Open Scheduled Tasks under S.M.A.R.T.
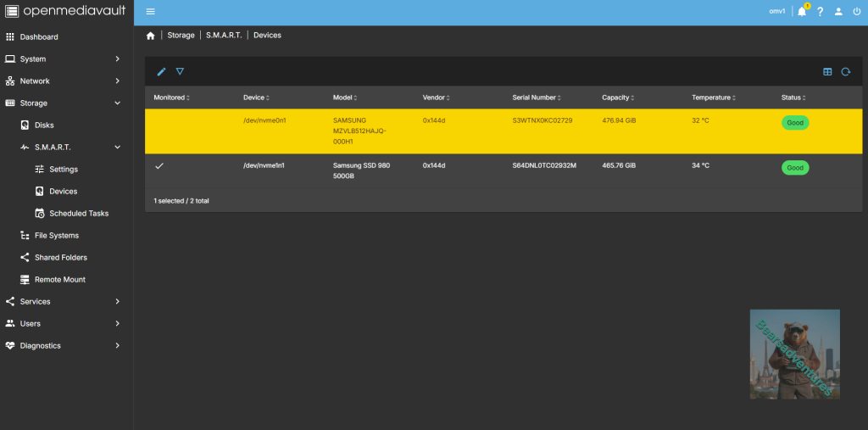Viewport: 868px width, 430px height. pos(79,214)
